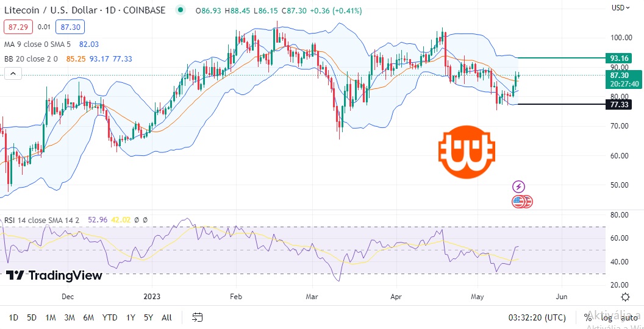644x329 pixels.
Task: Select the Litecoin / U.S. Dollar symbol title
Action: (x=85, y=10)
